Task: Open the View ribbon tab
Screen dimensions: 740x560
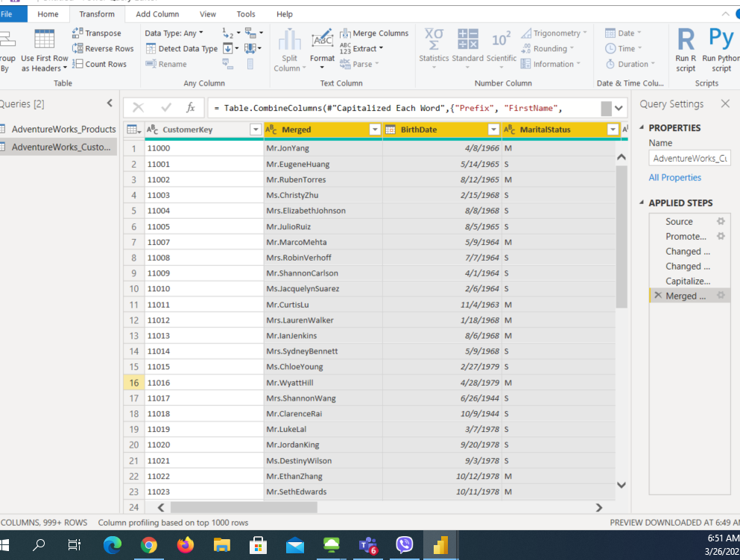Action: (x=208, y=14)
